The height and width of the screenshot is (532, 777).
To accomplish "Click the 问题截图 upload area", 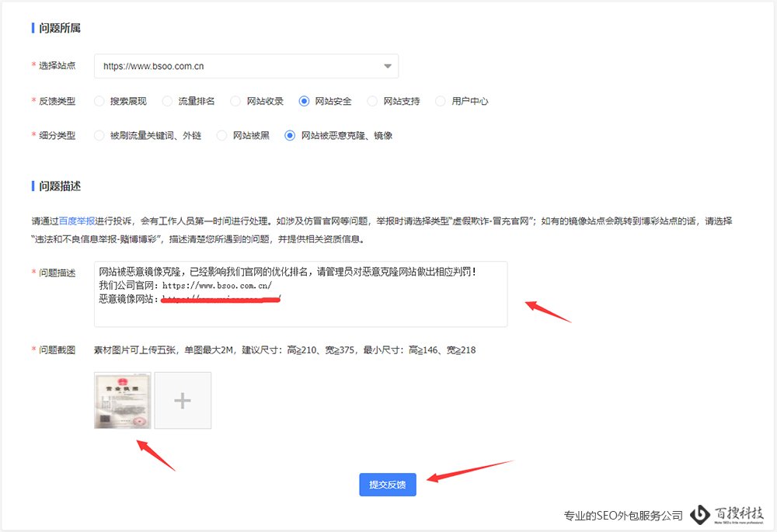I will point(152,400).
